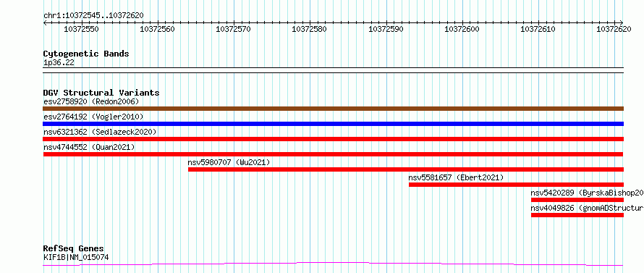Open the KIF1B|NM_015074 gene label
This screenshot has width=644, height=273.
pyautogui.click(x=76, y=258)
